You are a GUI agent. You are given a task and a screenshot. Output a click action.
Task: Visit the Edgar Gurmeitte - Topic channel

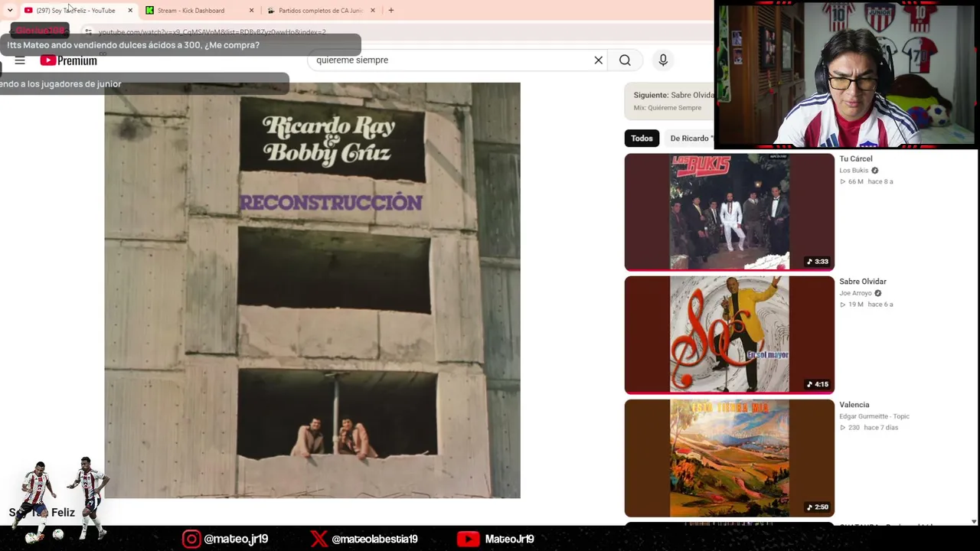pyautogui.click(x=874, y=416)
